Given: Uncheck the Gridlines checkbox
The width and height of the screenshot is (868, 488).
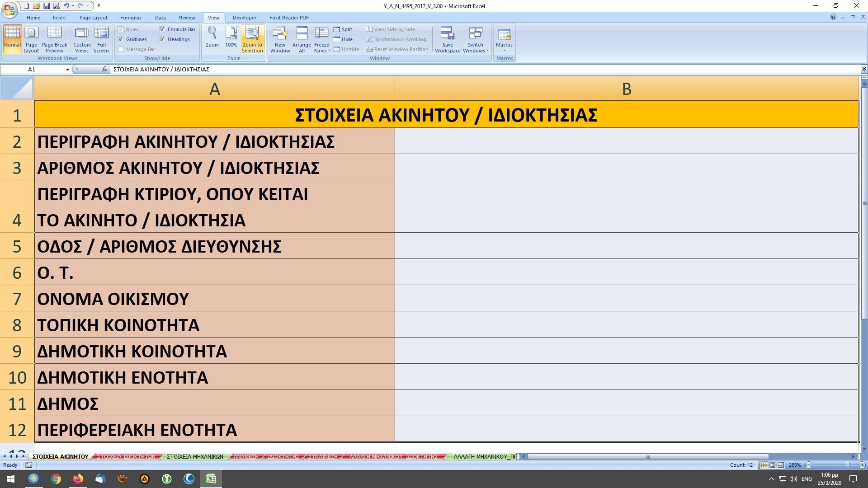Looking at the screenshot, I should (x=121, y=39).
